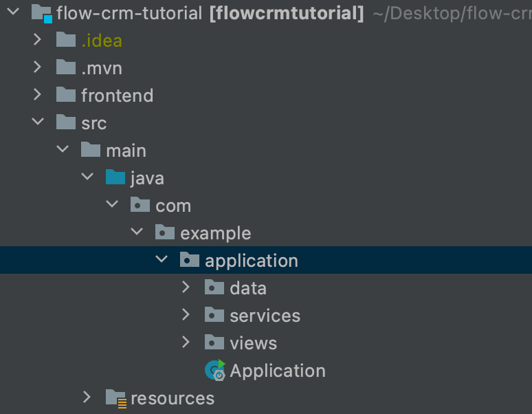Collapse the java source root chevron

tap(87, 177)
